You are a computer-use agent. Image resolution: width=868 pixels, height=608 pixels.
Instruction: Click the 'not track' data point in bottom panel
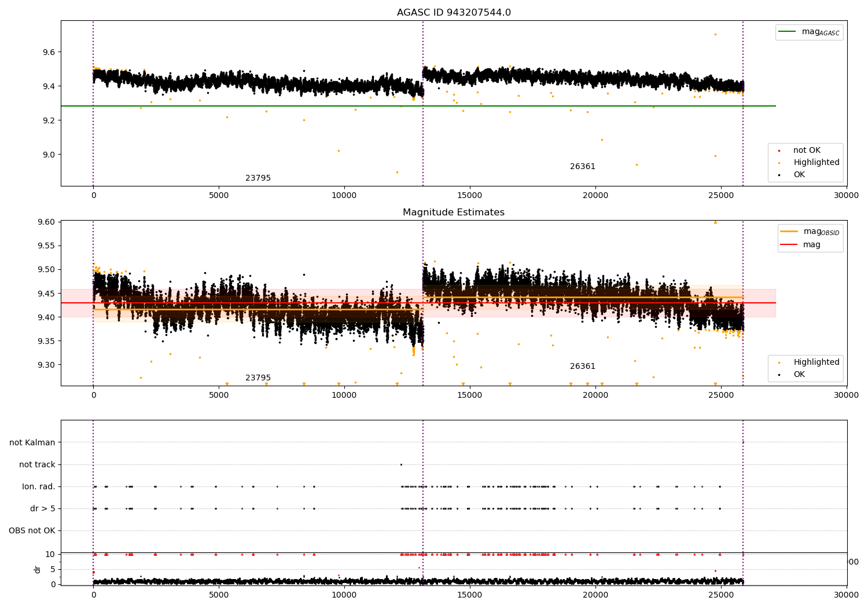pyautogui.click(x=401, y=464)
